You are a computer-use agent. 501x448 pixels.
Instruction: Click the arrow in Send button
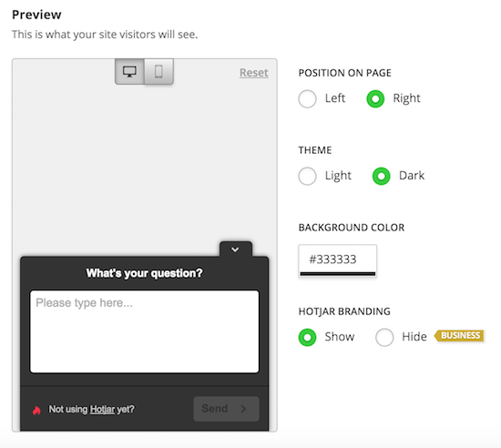243,409
